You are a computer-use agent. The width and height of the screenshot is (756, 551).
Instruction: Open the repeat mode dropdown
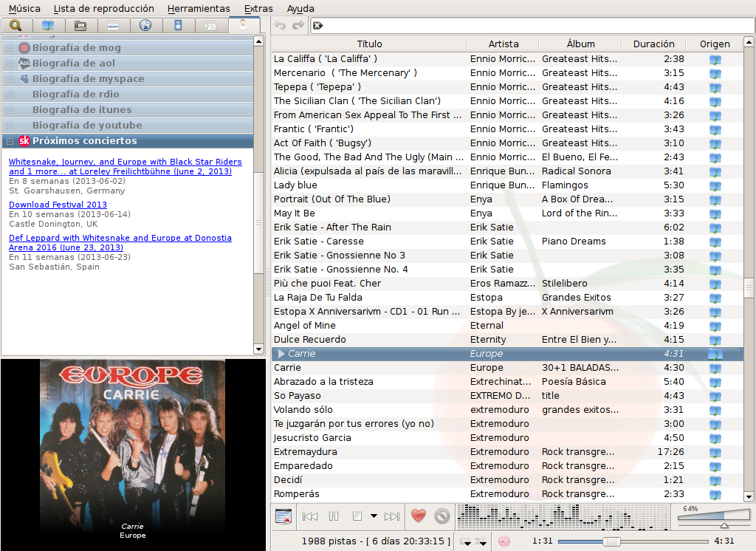[466, 541]
